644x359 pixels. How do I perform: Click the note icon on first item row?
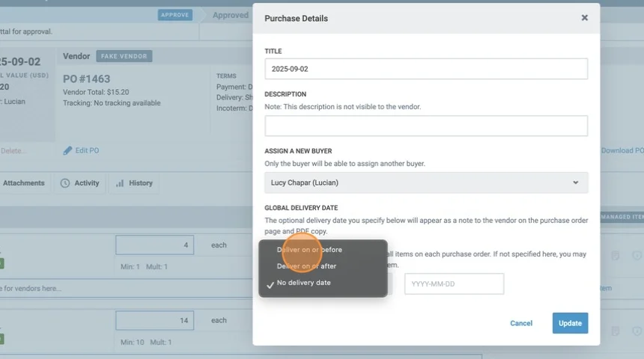pyautogui.click(x=616, y=256)
